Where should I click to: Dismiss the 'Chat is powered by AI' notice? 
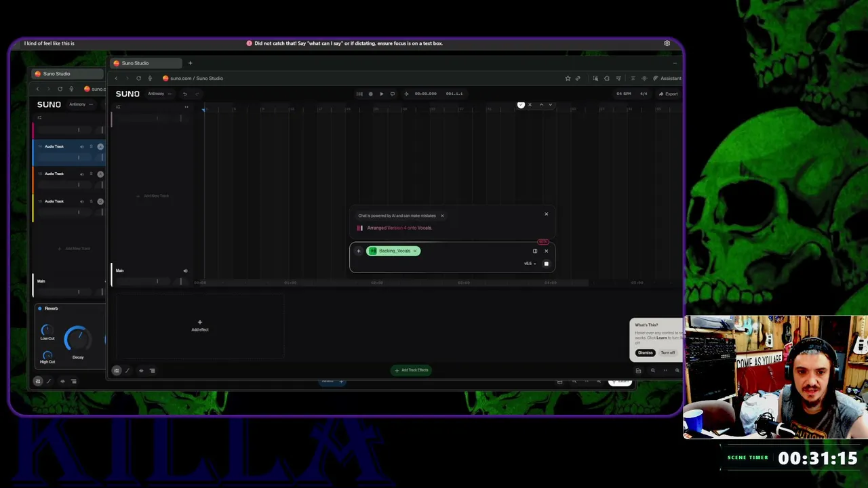tap(442, 216)
